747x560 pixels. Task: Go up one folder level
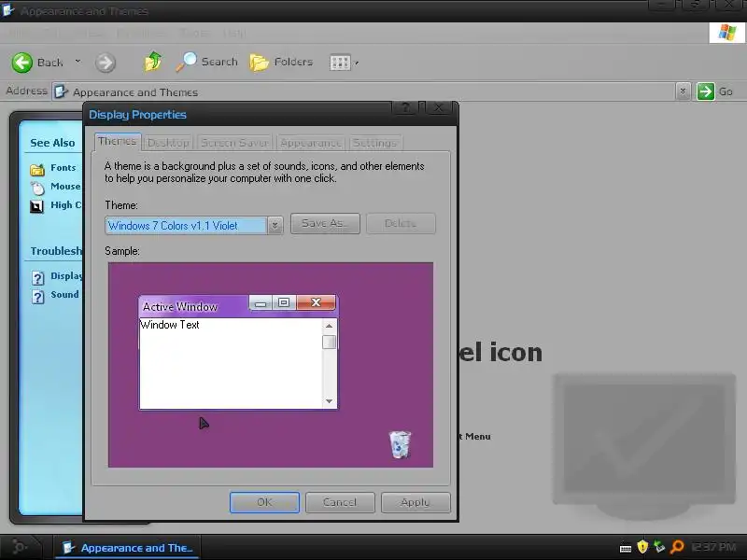[152, 62]
